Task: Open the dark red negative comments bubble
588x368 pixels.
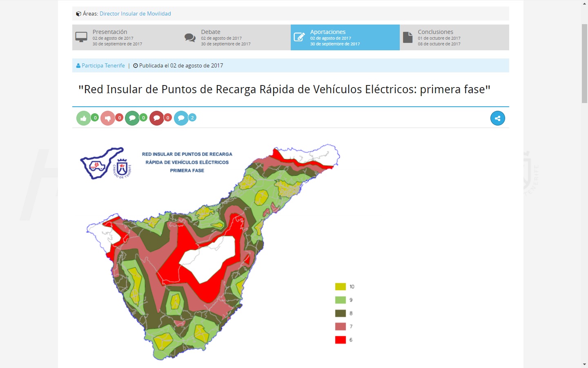Action: [156, 118]
